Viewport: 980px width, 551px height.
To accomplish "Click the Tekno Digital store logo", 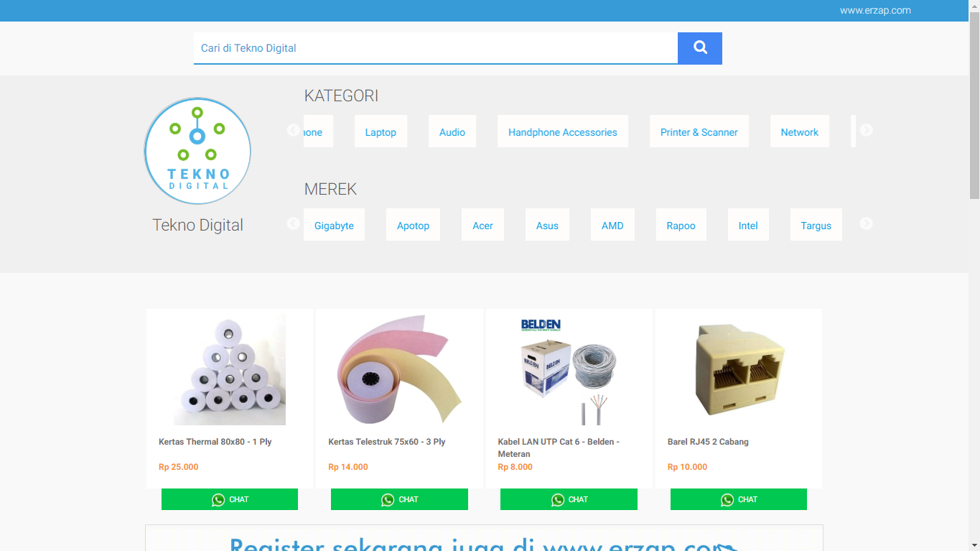I will [x=197, y=151].
